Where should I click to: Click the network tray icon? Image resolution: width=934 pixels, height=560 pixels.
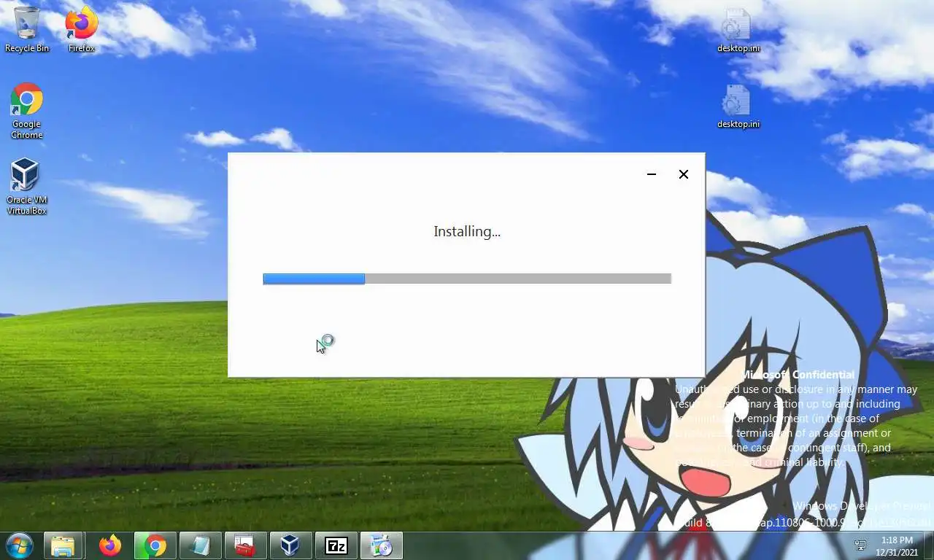coord(860,545)
